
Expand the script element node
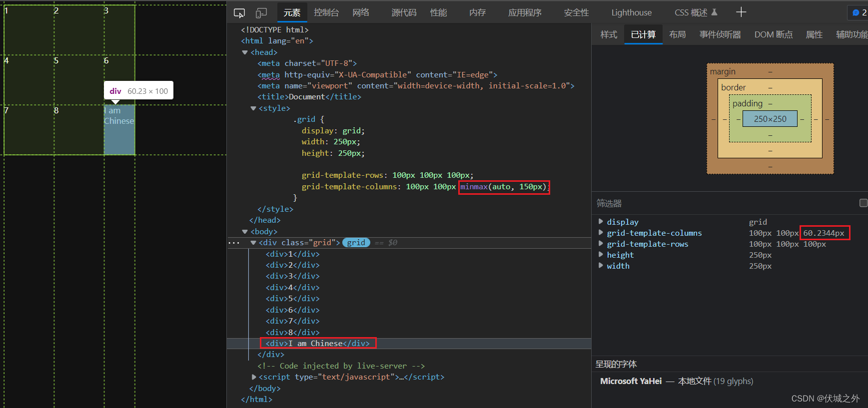[254, 377]
